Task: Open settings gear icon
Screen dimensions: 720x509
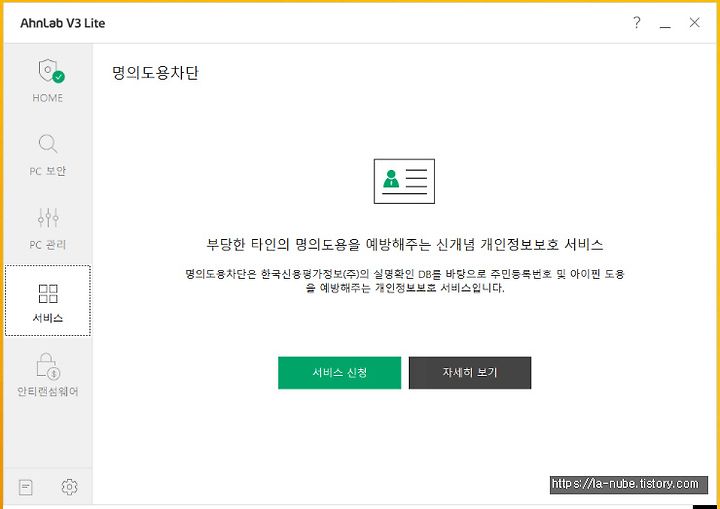Action: pyautogui.click(x=69, y=487)
